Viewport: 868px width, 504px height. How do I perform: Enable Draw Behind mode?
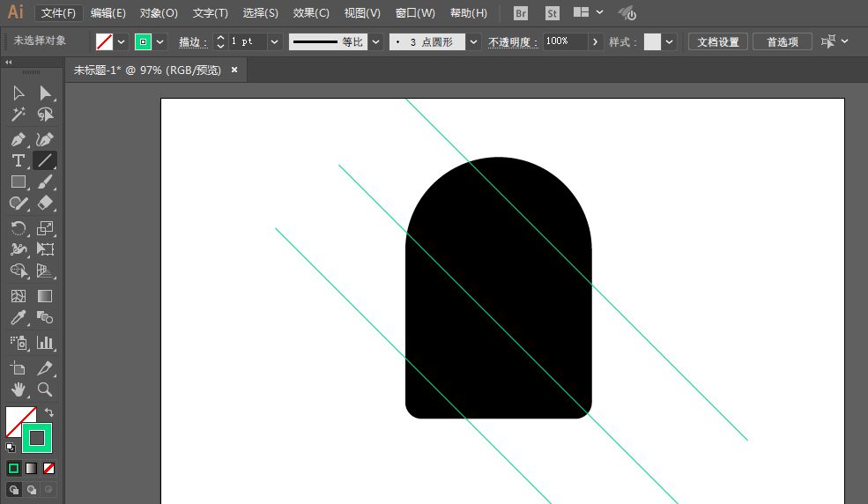click(x=32, y=490)
